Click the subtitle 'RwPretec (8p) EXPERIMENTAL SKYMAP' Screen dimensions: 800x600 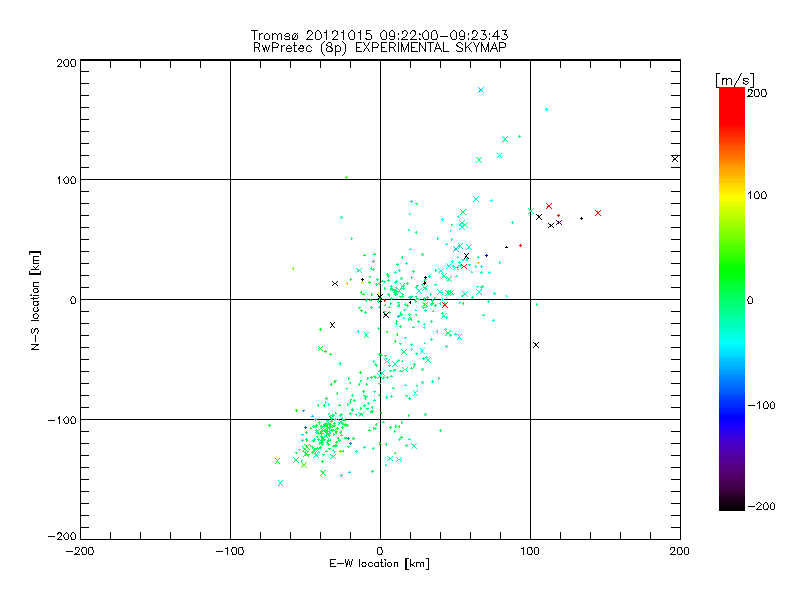[380, 47]
